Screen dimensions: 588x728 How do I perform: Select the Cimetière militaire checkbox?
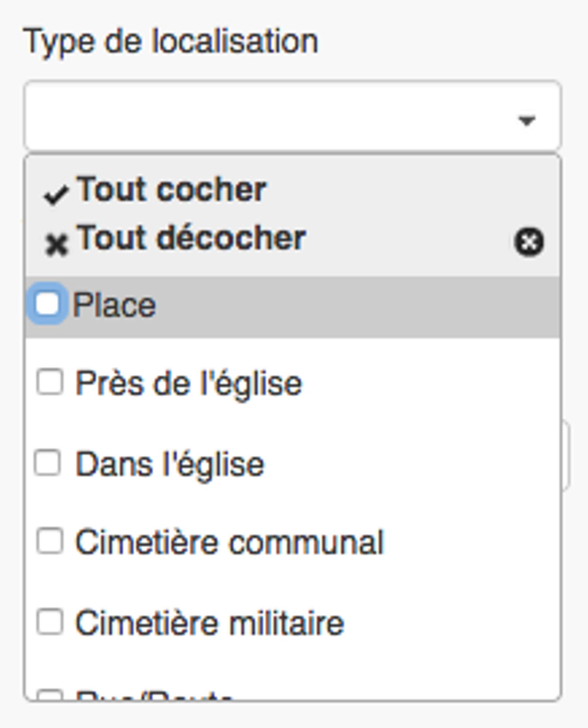[x=50, y=622]
